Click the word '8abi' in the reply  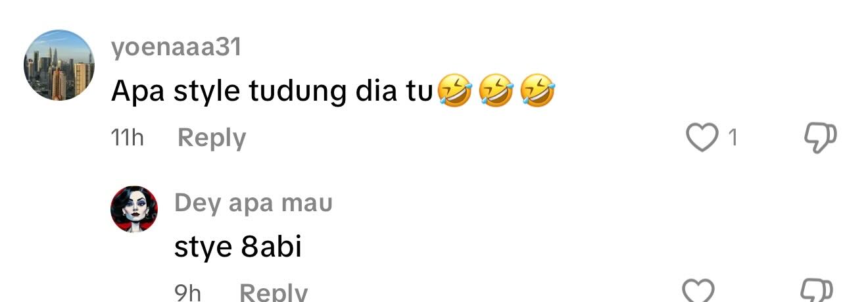270,247
